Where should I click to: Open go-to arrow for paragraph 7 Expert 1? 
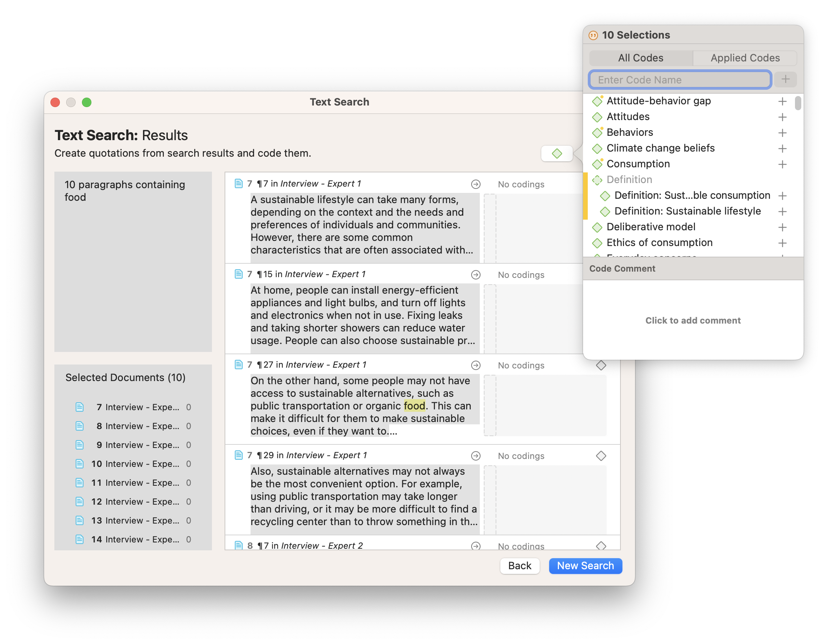pos(476,184)
